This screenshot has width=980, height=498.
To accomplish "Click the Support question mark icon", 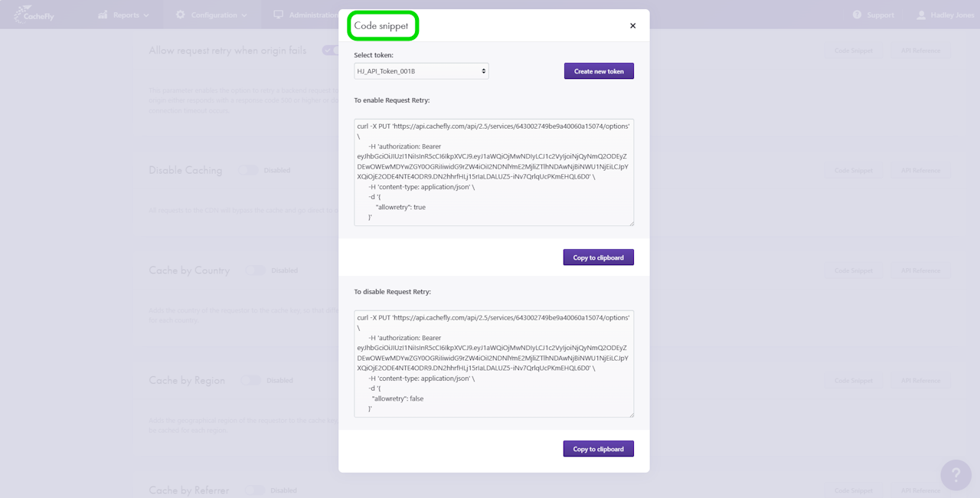I will click(x=857, y=15).
